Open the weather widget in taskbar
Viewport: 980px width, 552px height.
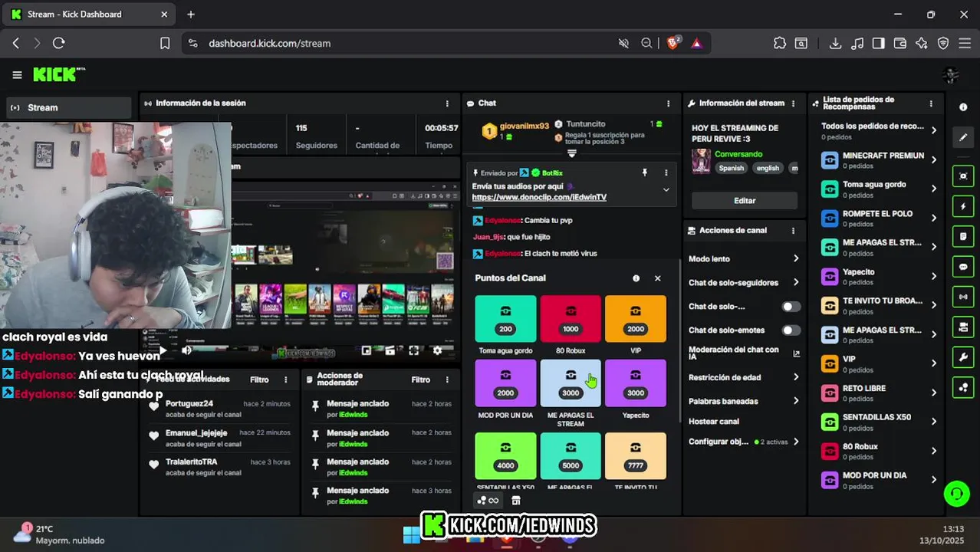pyautogui.click(x=58, y=534)
